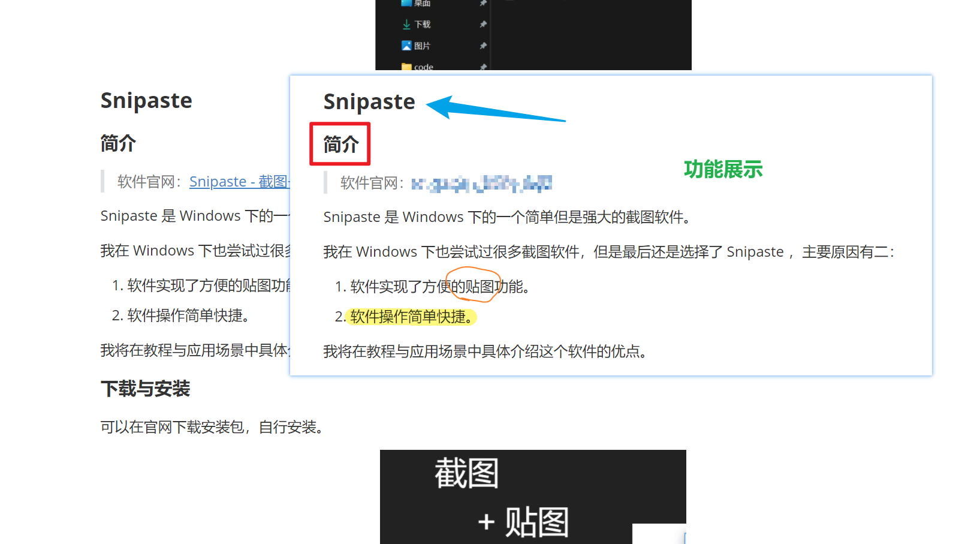Image resolution: width=980 pixels, height=544 pixels.
Task: Click the green download arrow icon beside 下载
Action: [x=406, y=25]
